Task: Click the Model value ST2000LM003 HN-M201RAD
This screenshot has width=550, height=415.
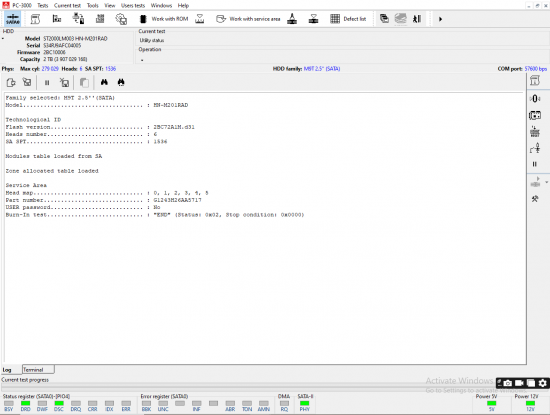Action: click(x=75, y=39)
